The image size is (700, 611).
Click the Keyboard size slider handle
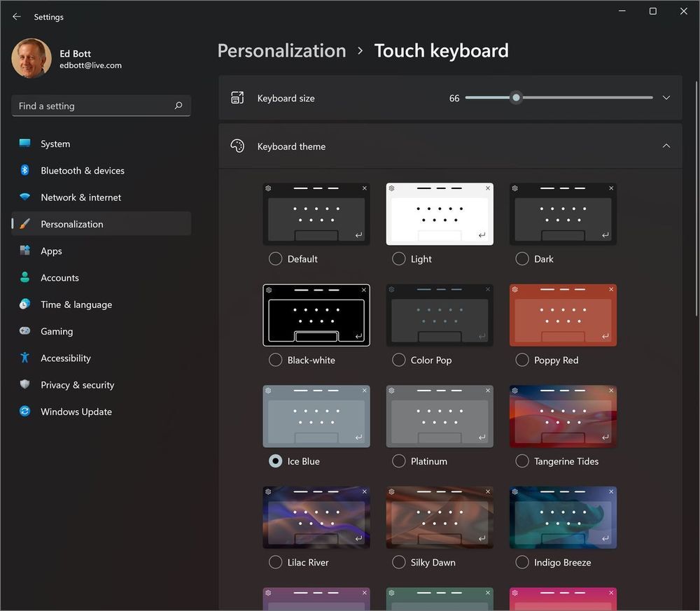[516, 98]
